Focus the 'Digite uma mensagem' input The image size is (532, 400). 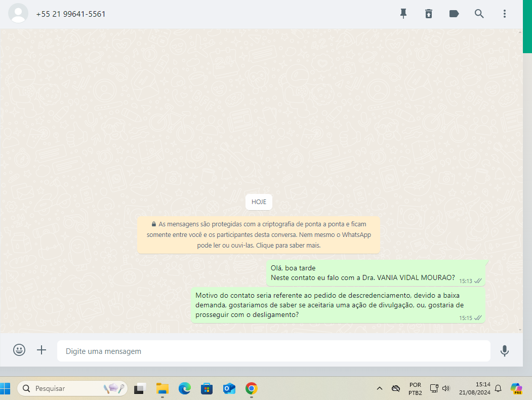tap(273, 351)
